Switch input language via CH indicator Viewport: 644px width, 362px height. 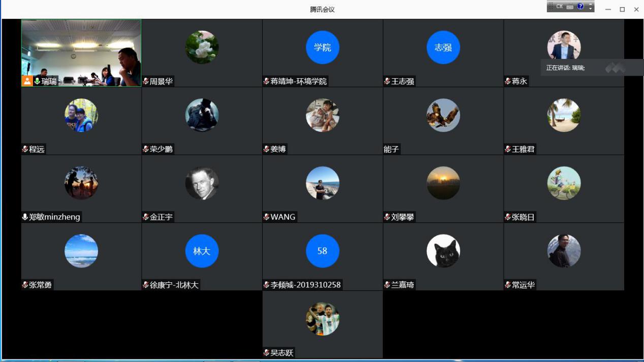point(559,7)
